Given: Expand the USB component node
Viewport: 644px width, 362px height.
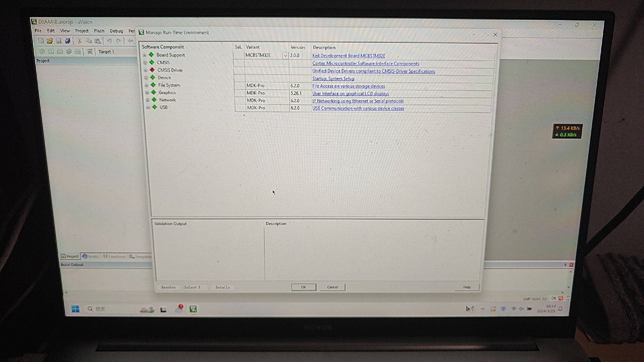Looking at the screenshot, I should point(148,108).
